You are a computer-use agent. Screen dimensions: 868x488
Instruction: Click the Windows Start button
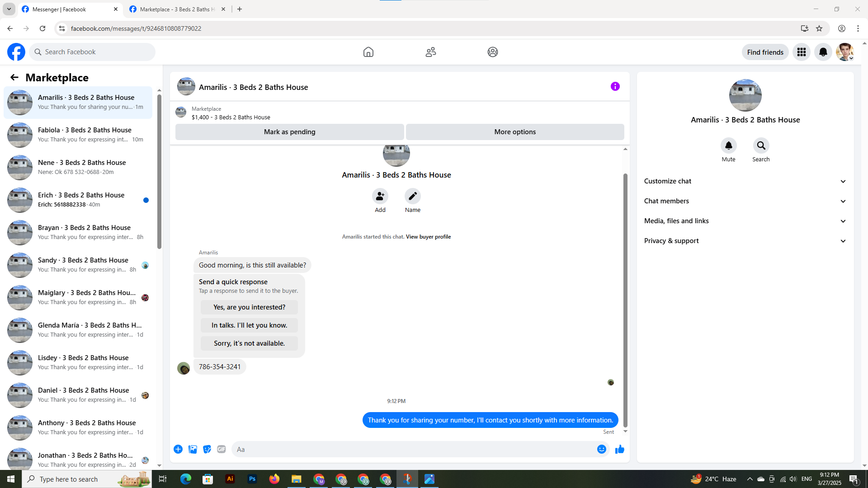[11, 479]
